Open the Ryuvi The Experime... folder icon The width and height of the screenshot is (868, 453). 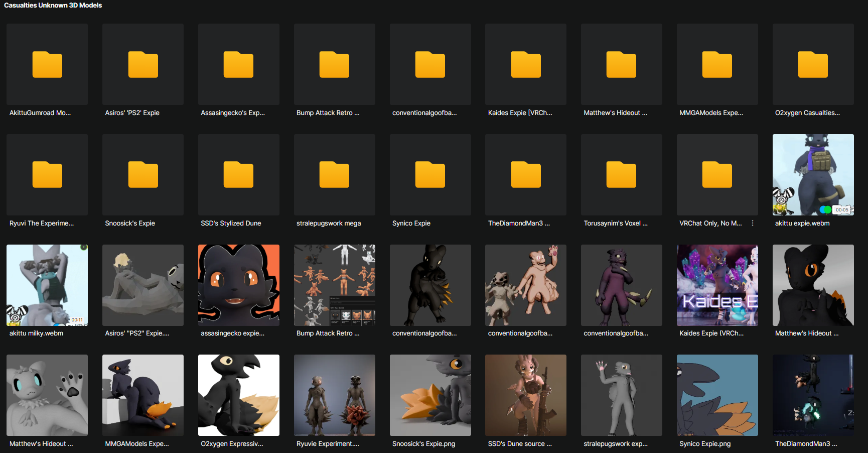(x=47, y=175)
